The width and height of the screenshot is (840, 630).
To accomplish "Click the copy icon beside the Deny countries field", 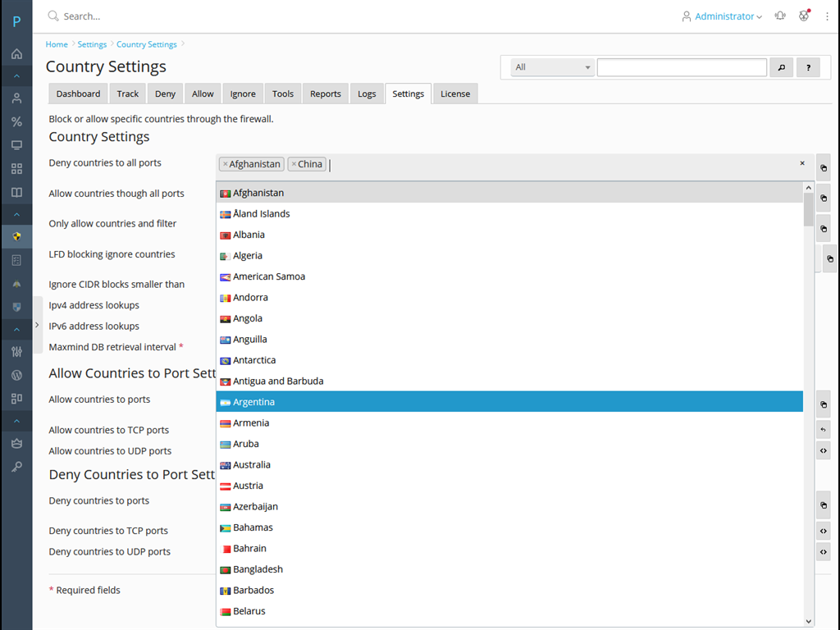I will [824, 168].
